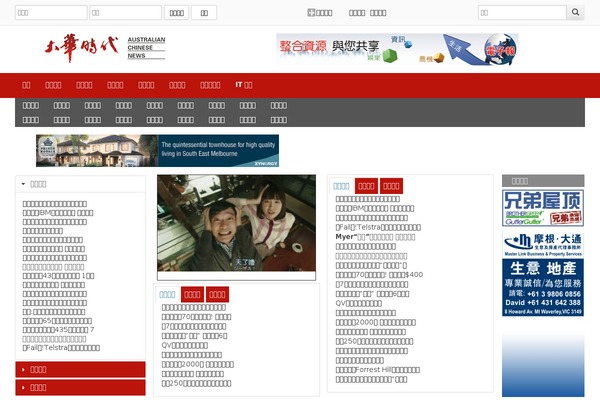Open the QV headline in the panel below the video
This screenshot has width=600, height=400.
(184, 345)
